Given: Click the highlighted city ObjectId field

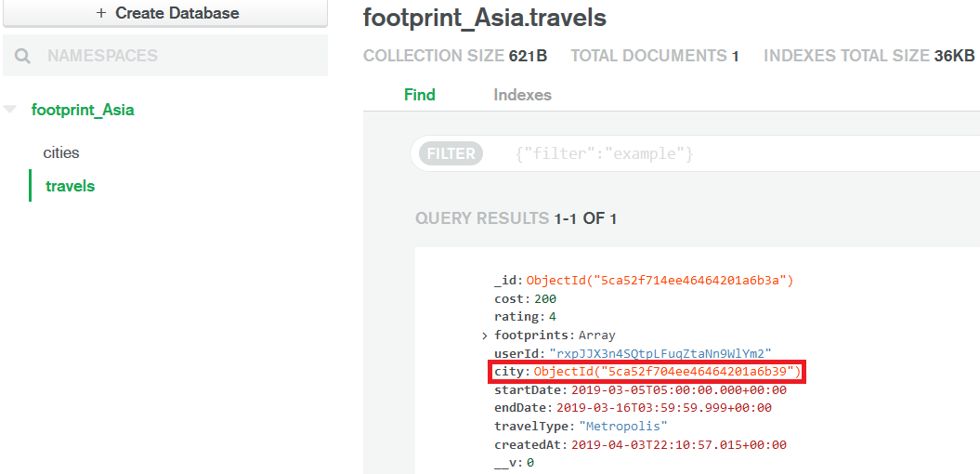Looking at the screenshot, I should point(647,373).
